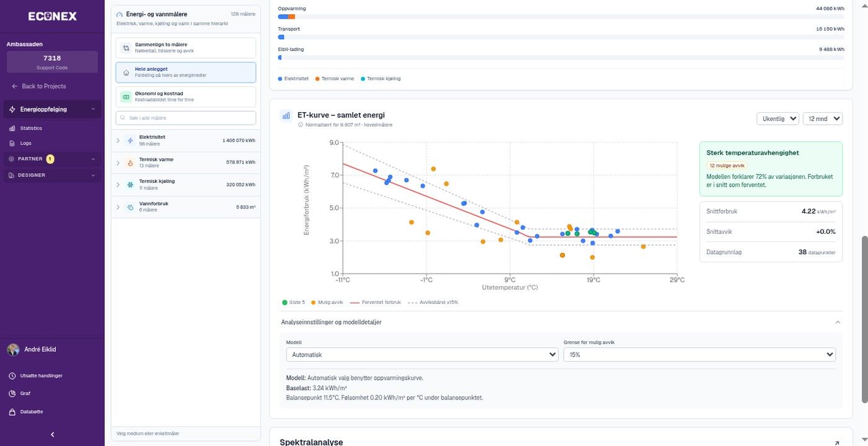Image resolution: width=868 pixels, height=446 pixels.
Task: Click the Elektrisitet lightning bolt icon in meter list
Action: coord(130,140)
